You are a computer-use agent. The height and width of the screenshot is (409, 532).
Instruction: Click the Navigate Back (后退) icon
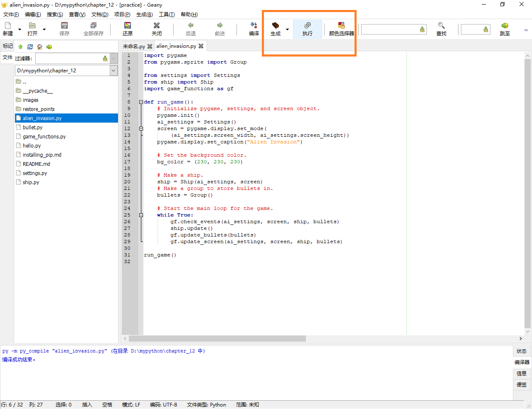(x=191, y=26)
